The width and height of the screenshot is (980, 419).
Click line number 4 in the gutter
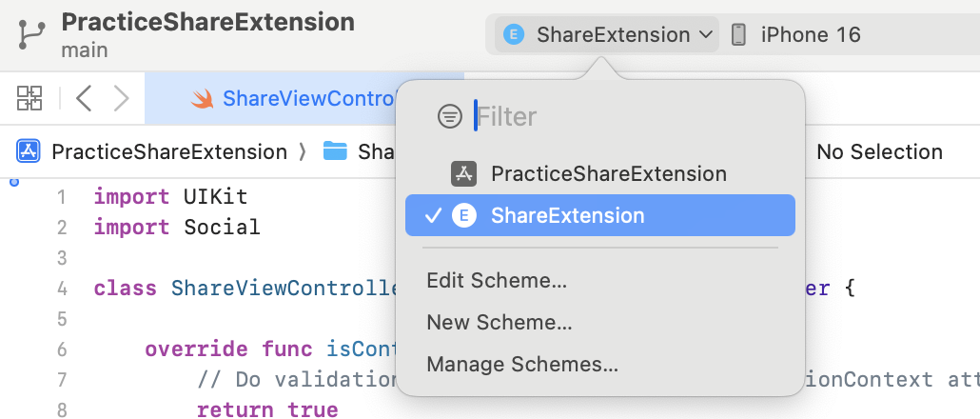[x=63, y=289]
